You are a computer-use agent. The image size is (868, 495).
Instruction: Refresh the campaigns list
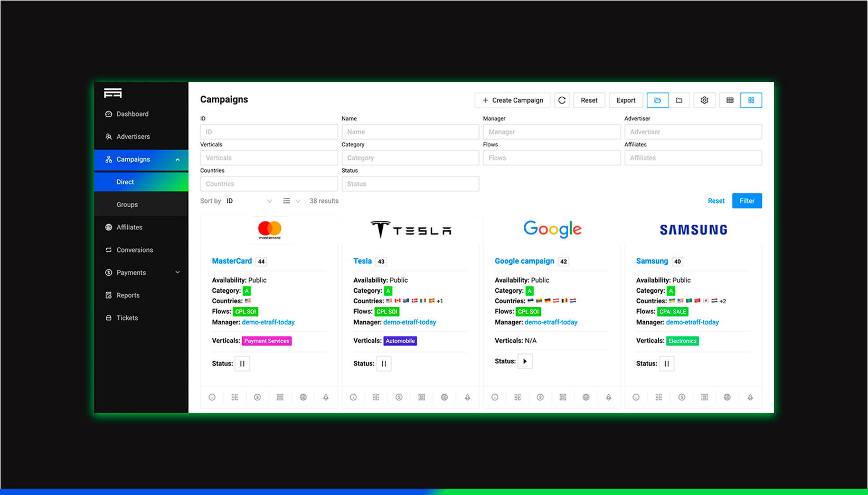coord(562,100)
